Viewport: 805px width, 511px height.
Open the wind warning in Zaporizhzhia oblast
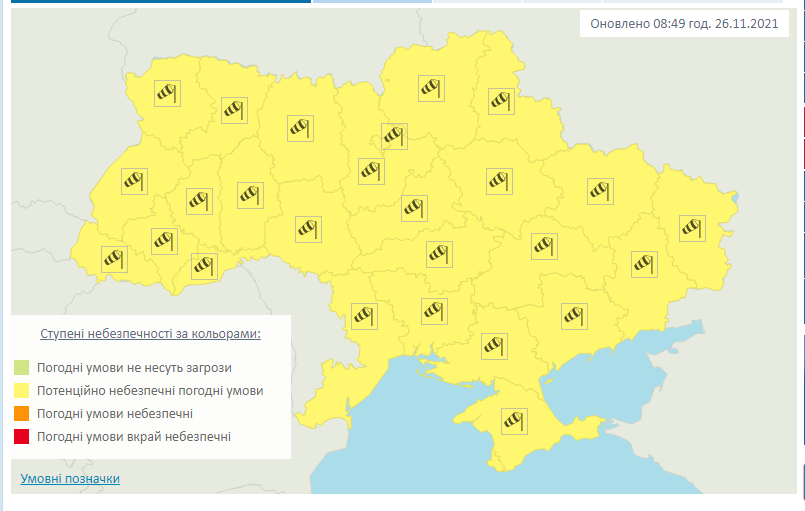pyautogui.click(x=574, y=316)
